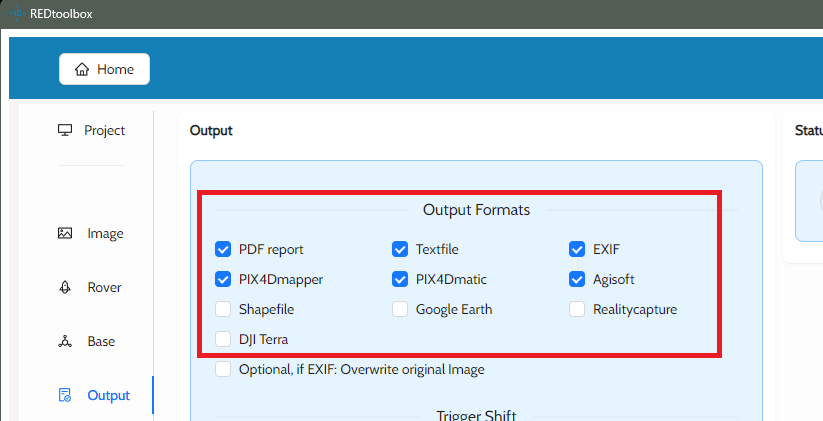Uncheck the PDF report checkbox
Viewport: 823px width, 421px height.
[x=223, y=249]
